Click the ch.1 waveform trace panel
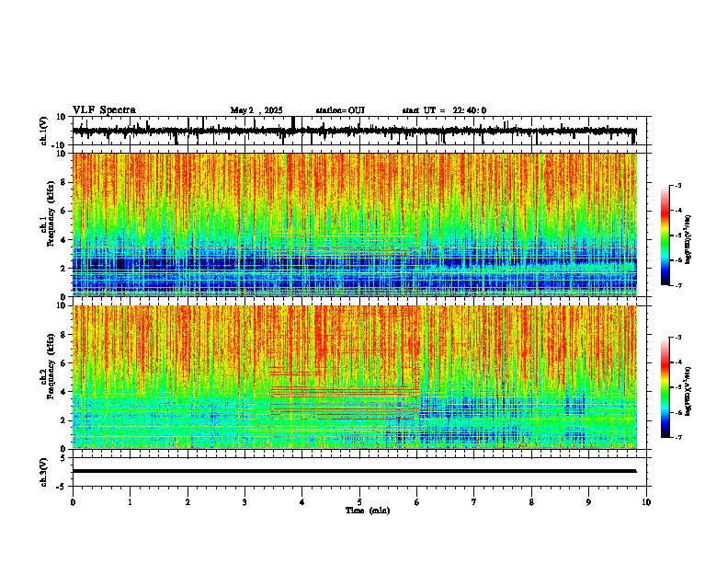Image resolution: width=728 pixels, height=563 pixels. click(361, 131)
